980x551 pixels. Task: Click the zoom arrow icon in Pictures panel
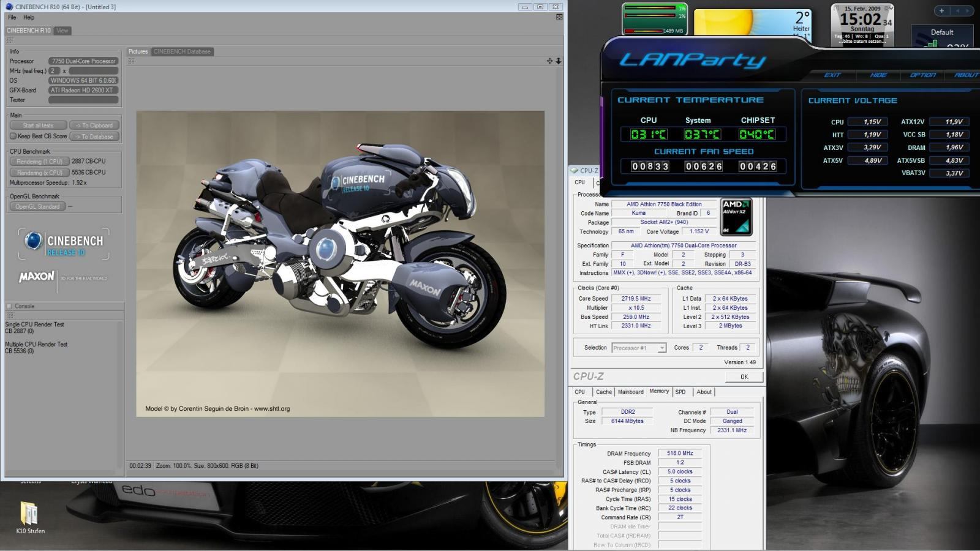558,61
